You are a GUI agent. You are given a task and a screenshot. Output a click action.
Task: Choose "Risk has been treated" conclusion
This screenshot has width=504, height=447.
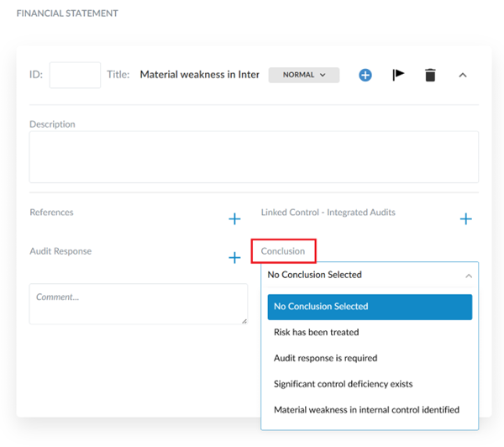pos(315,333)
